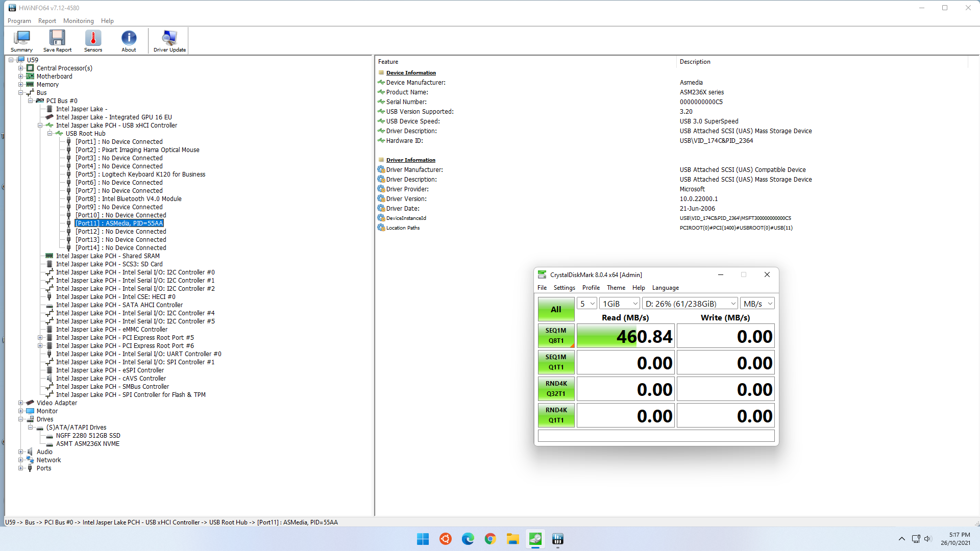The width and height of the screenshot is (980, 551).
Task: Open CrystalDiskMark Theme menu
Action: pos(616,288)
